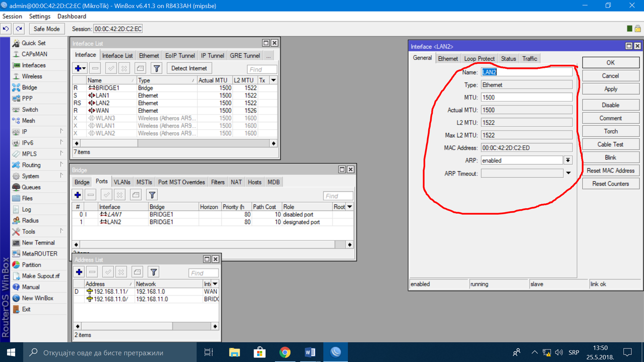The image size is (644, 362).
Task: Click the Cable Test button
Action: coord(610,144)
